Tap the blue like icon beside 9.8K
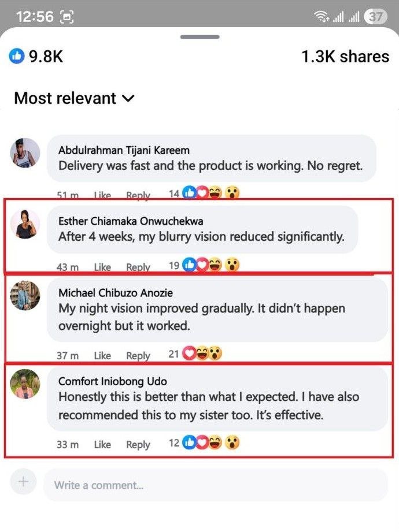Viewport: 399px width, 532px height. click(x=17, y=57)
